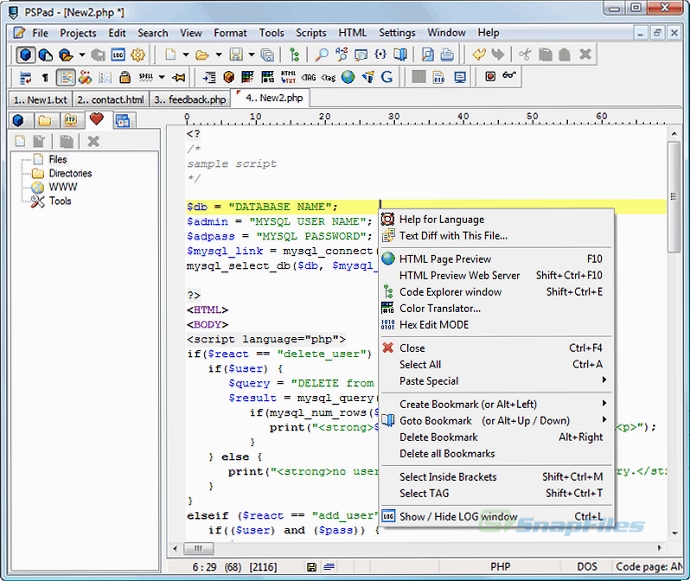The width and height of the screenshot is (690, 581).
Task: Click the lowercase tag icon
Action: click(x=328, y=77)
